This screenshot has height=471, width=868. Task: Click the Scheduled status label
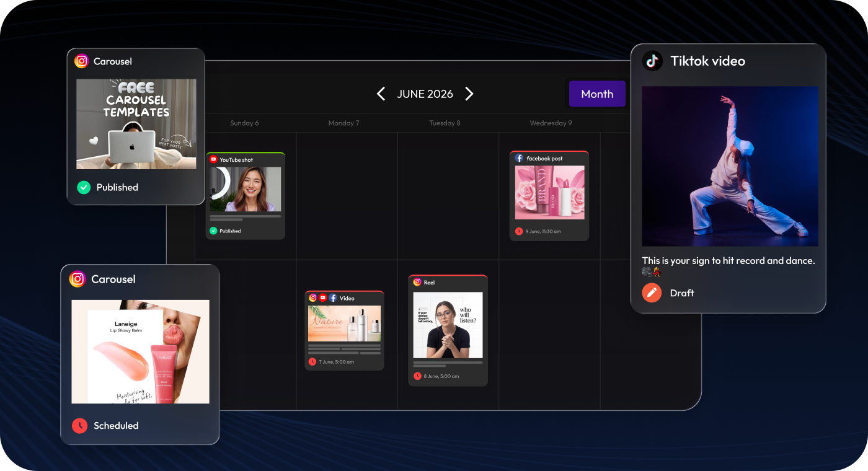point(116,426)
